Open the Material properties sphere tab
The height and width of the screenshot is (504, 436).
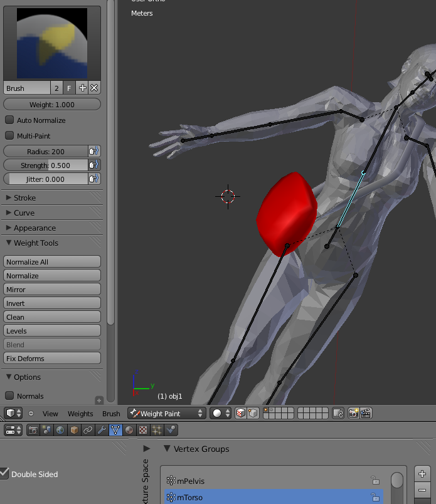pos(129,430)
